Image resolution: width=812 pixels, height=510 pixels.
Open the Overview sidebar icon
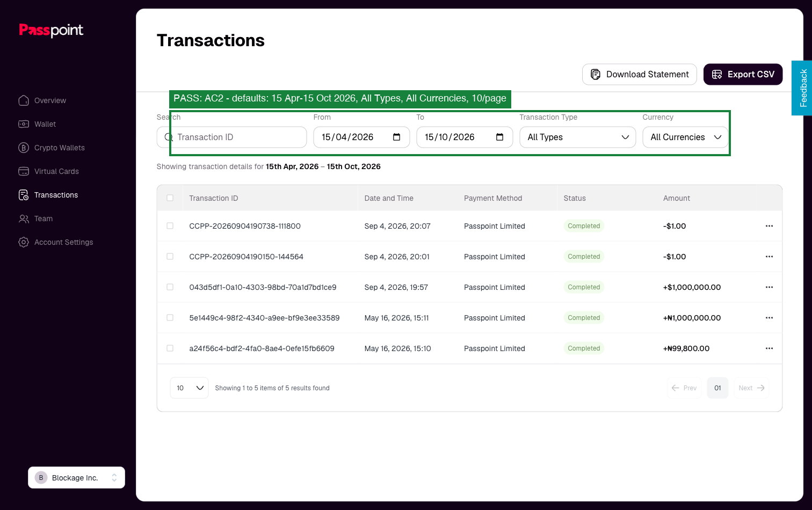click(x=24, y=100)
